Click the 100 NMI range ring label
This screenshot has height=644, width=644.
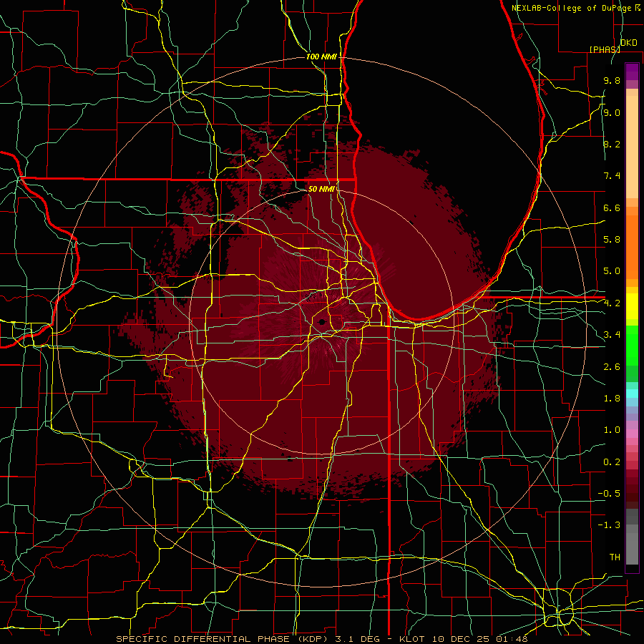[321, 57]
